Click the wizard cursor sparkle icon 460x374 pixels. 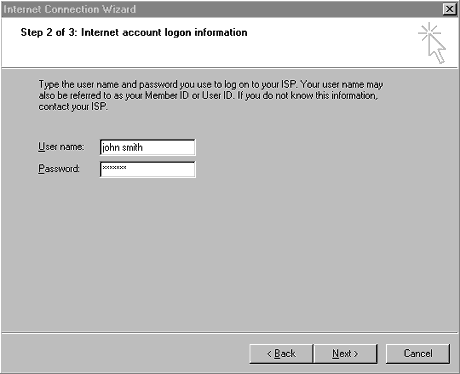(x=432, y=43)
